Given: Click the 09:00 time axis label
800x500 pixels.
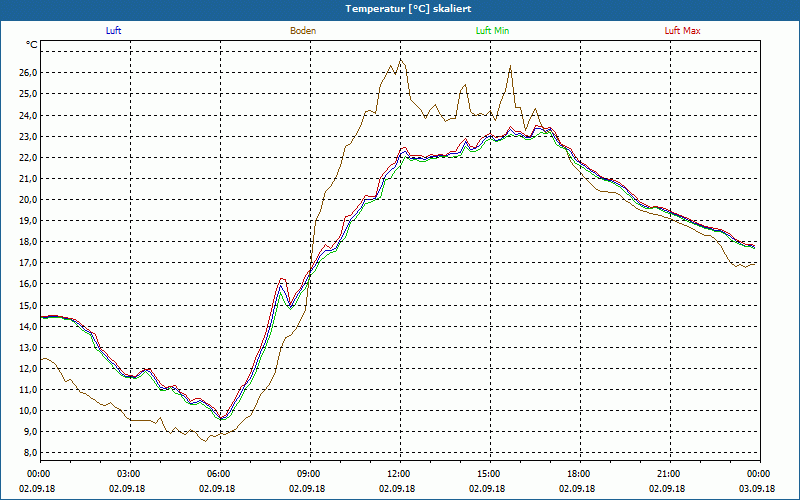Looking at the screenshot, I should coord(310,474).
